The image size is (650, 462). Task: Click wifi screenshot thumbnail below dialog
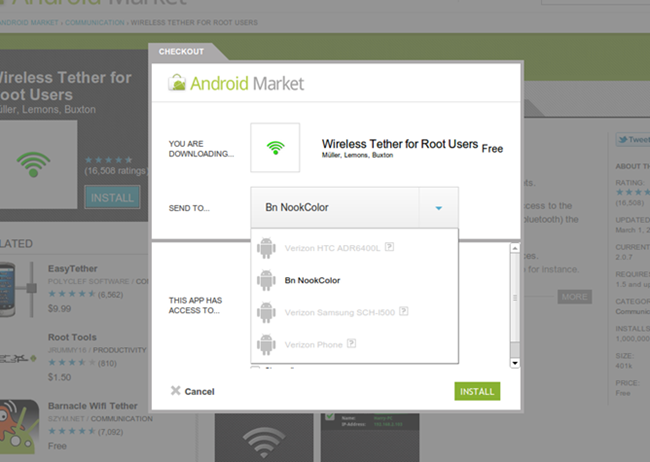pos(264,438)
